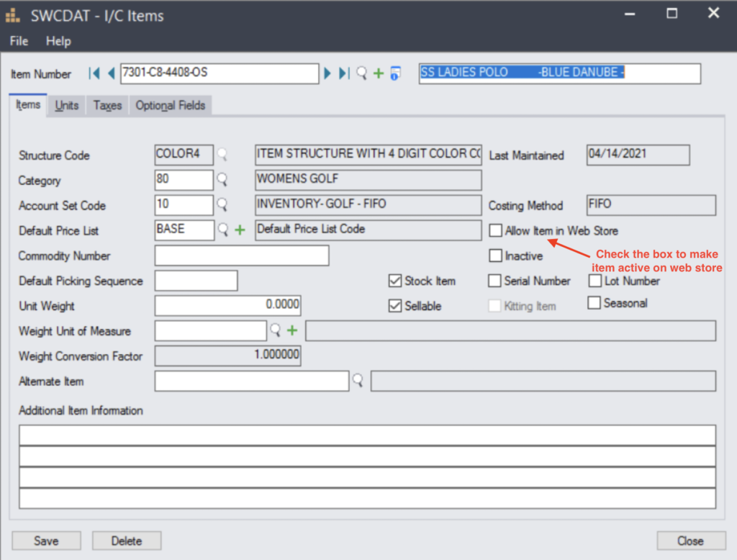
Task: Add a new Default Price List
Action: pos(240,230)
